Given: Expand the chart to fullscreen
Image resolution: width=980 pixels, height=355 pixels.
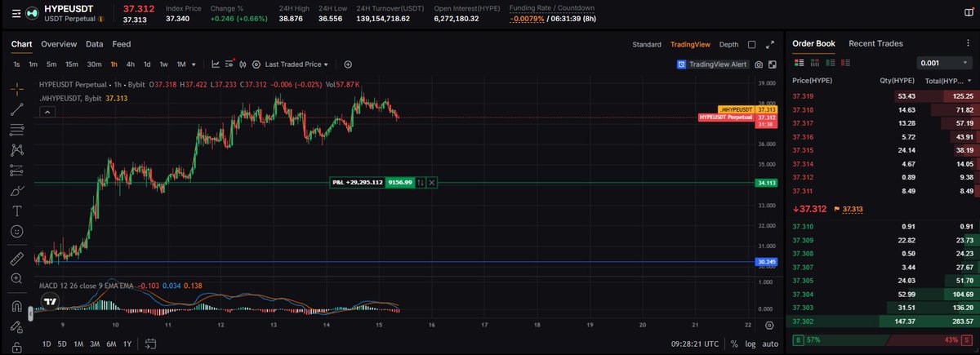Looking at the screenshot, I should (768, 45).
